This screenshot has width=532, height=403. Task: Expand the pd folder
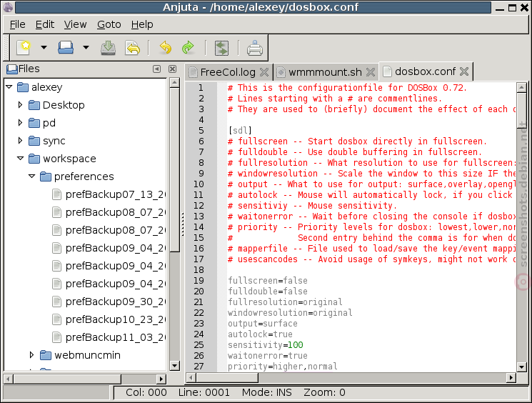21,123
